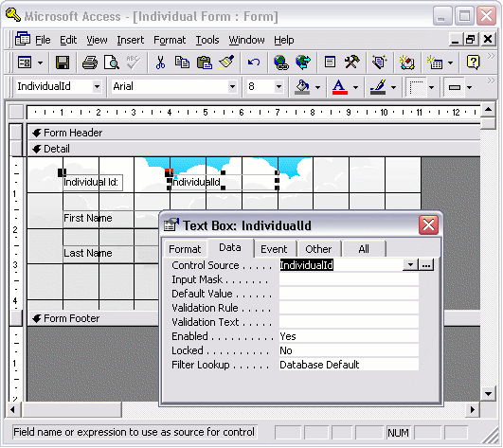Open the View menu
The width and height of the screenshot is (503, 448).
pos(97,40)
